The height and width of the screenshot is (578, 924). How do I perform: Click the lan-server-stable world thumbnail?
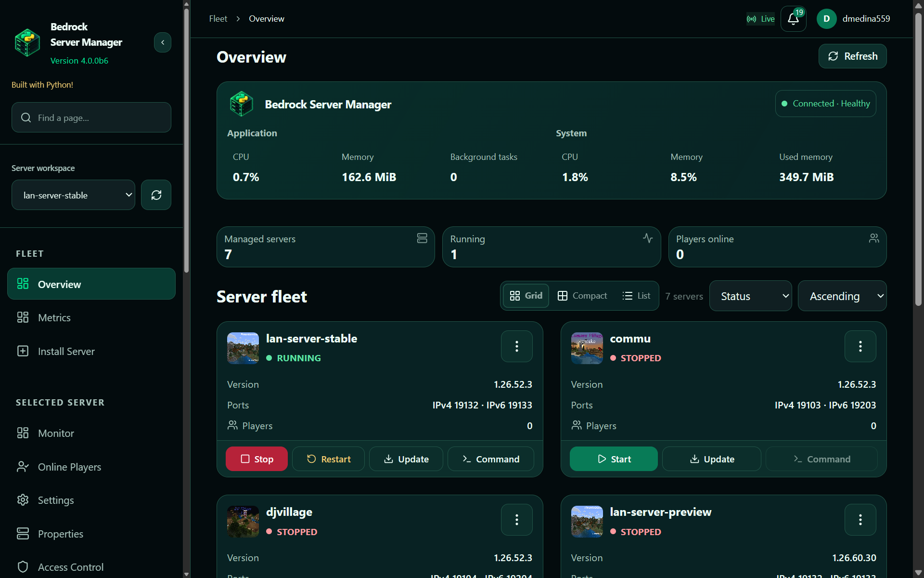(243, 348)
